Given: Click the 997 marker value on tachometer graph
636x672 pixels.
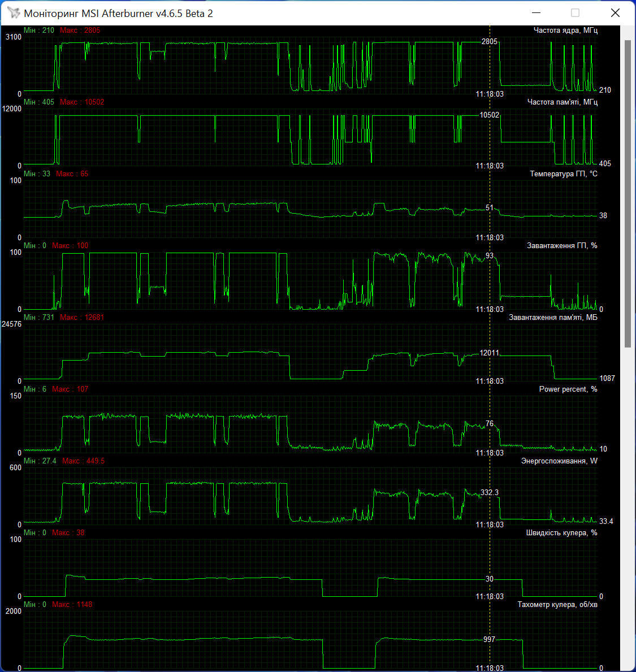Looking at the screenshot, I should (490, 639).
